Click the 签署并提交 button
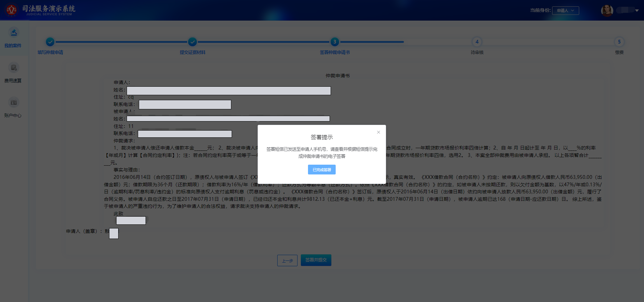Screen dimensions: 644x302 click(316, 260)
